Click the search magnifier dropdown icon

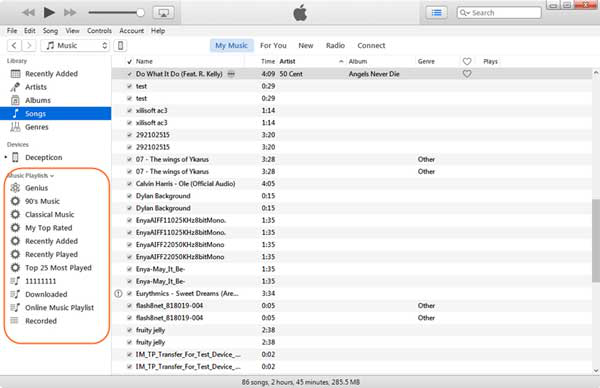click(x=465, y=13)
